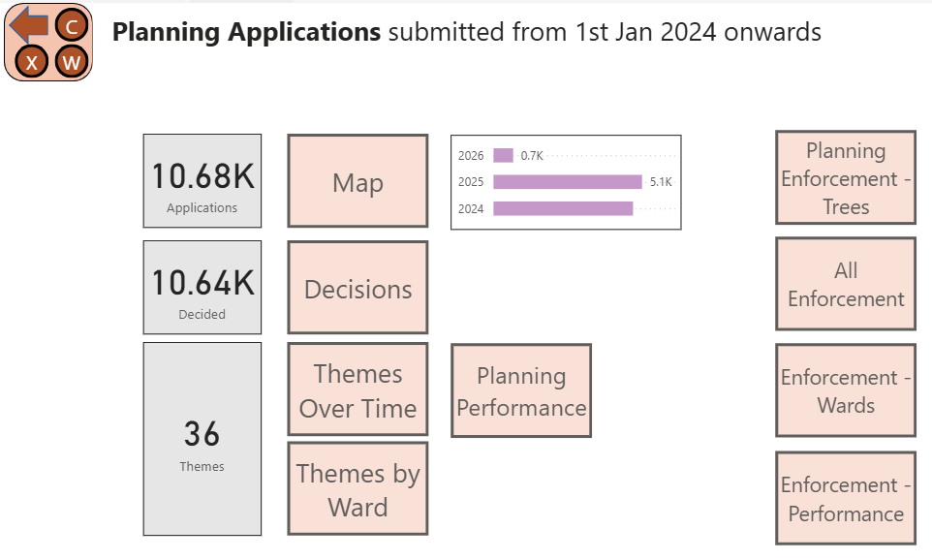Select the 2024 bar in chart
This screenshot has height=560, width=932.
coord(562,207)
